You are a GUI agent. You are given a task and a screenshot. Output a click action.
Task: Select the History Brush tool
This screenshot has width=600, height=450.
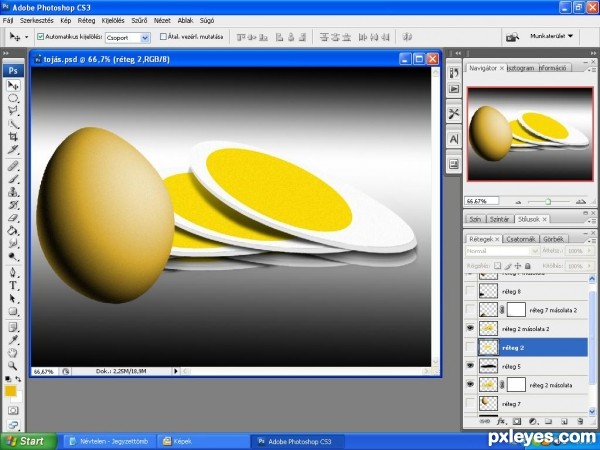point(13,205)
